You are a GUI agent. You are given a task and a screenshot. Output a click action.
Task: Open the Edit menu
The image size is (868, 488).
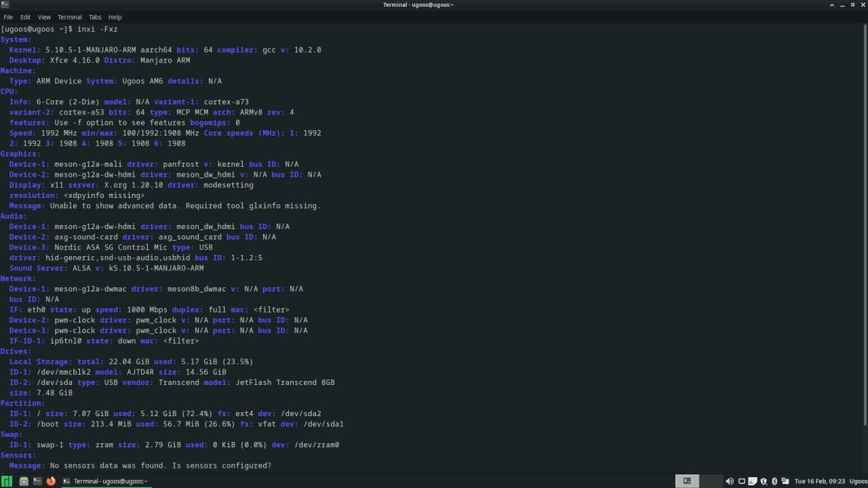pyautogui.click(x=25, y=17)
